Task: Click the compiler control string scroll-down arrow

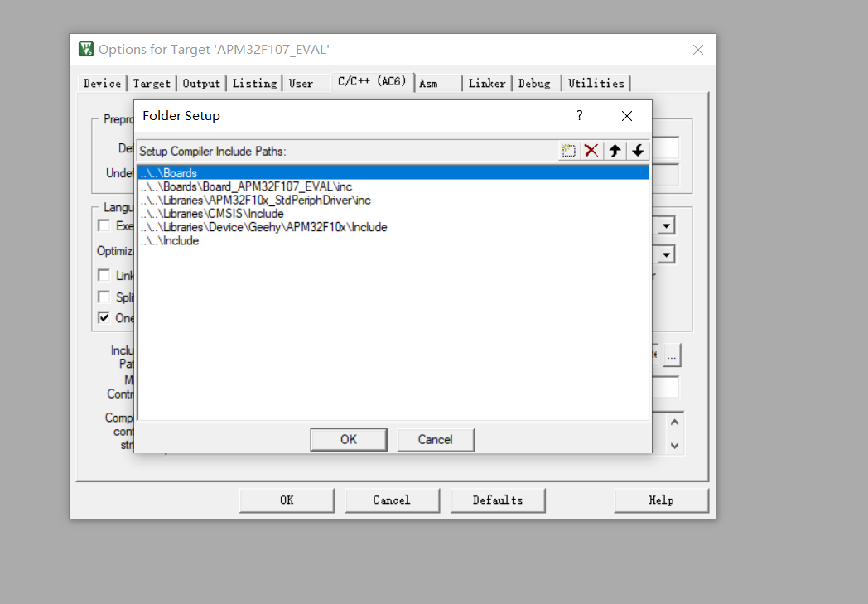Action: [674, 446]
